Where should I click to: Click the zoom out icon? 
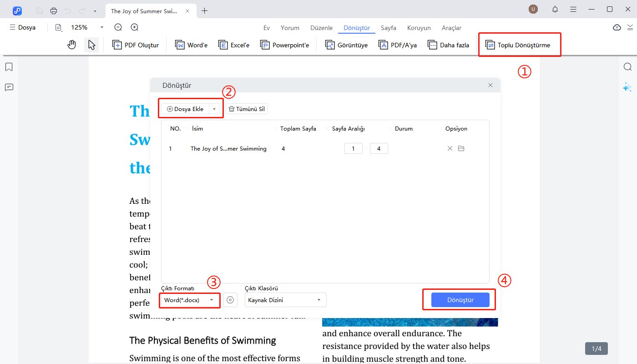(x=118, y=27)
